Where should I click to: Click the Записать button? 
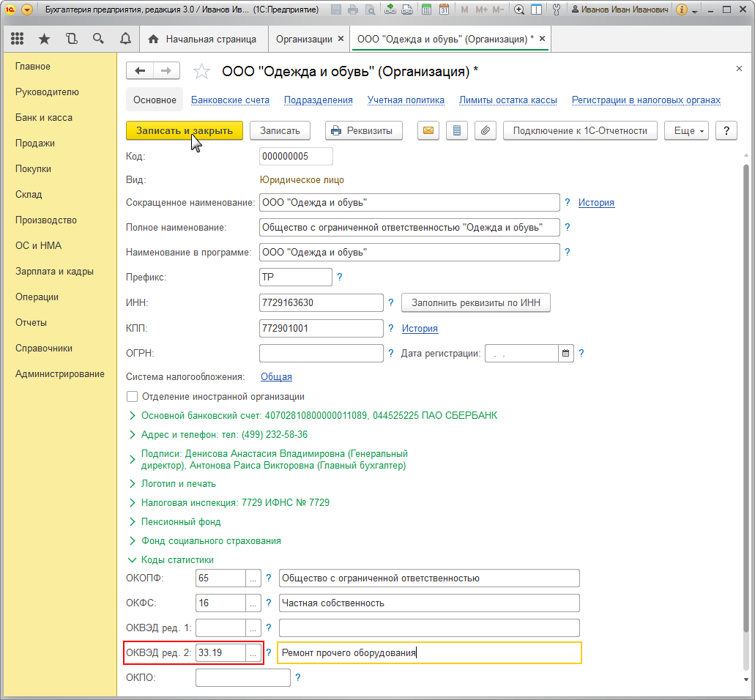(280, 130)
